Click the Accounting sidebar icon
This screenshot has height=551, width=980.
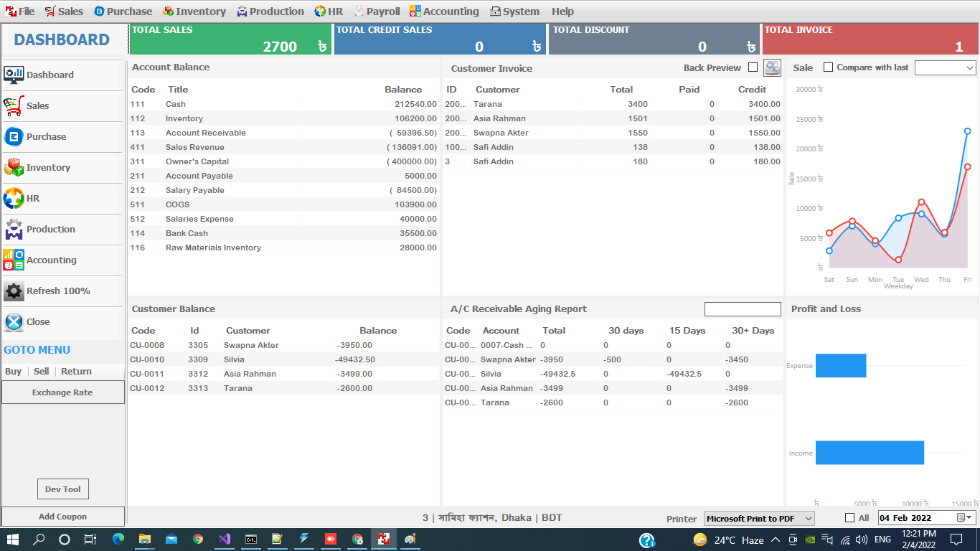[x=14, y=260]
